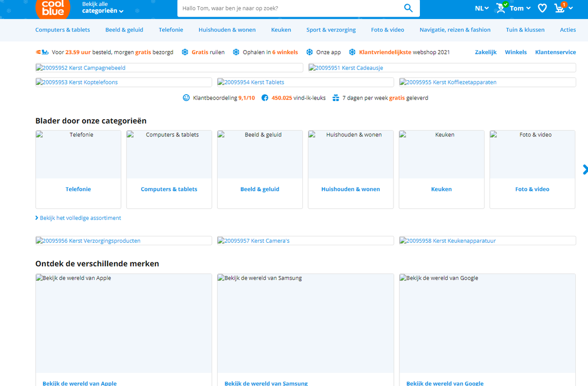
Task: Click snowflake icon beside Gratis ruilen
Action: 185,52
